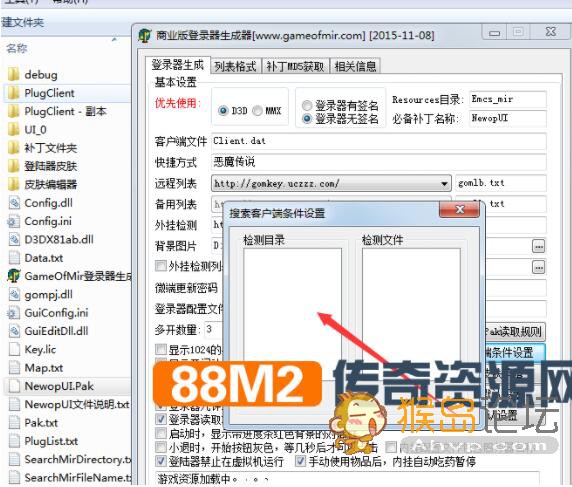Screen dimensions: 572x487
Task: Choose 登录器无签名 option
Action: coord(307,119)
